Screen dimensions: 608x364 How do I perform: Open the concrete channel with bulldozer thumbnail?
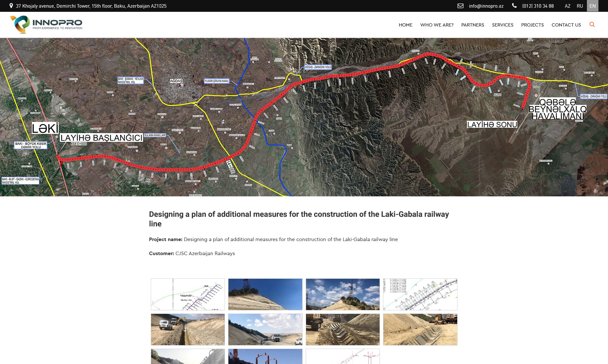(x=343, y=330)
